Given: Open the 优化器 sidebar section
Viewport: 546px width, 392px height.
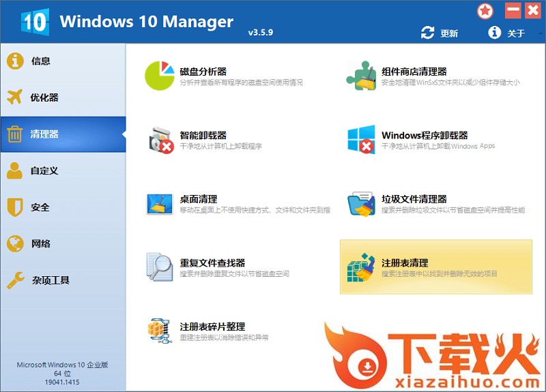Looking at the screenshot, I should pyautogui.click(x=44, y=97).
